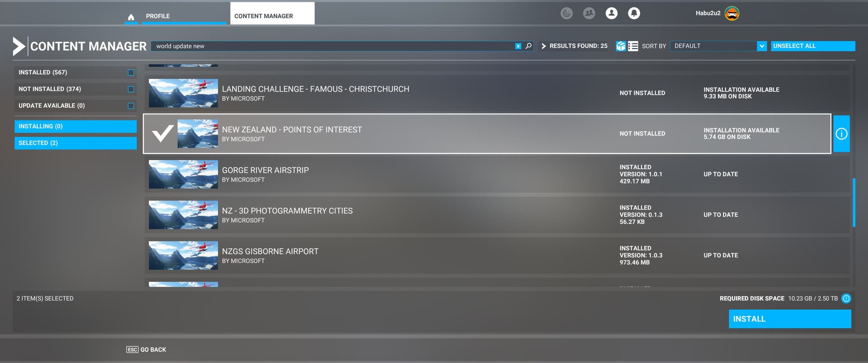This screenshot has width=868, height=363.
Task: Switch to package box view icon
Action: point(621,46)
